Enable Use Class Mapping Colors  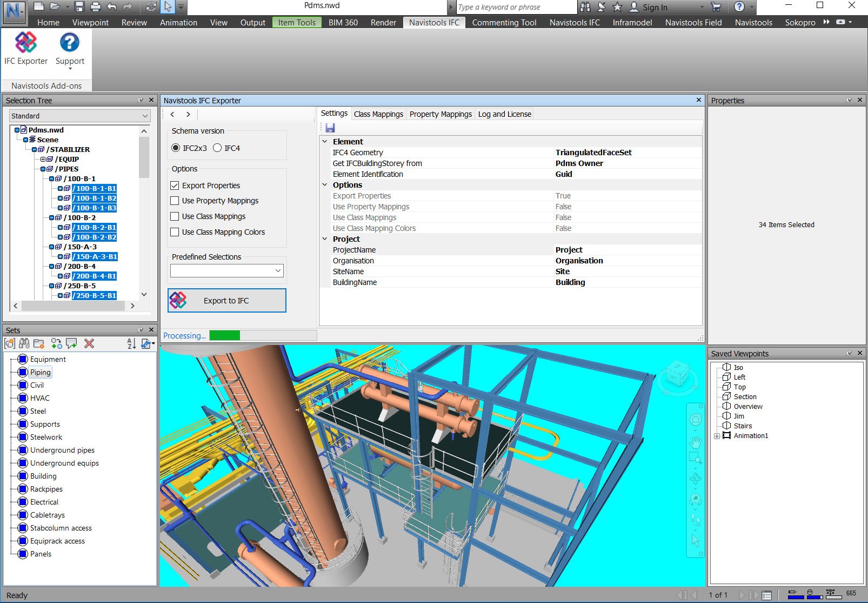click(175, 232)
